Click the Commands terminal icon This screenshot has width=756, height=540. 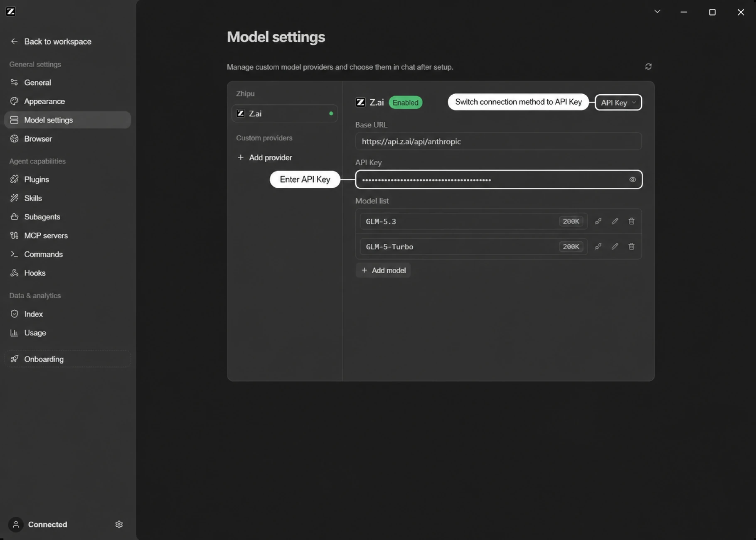pos(14,254)
